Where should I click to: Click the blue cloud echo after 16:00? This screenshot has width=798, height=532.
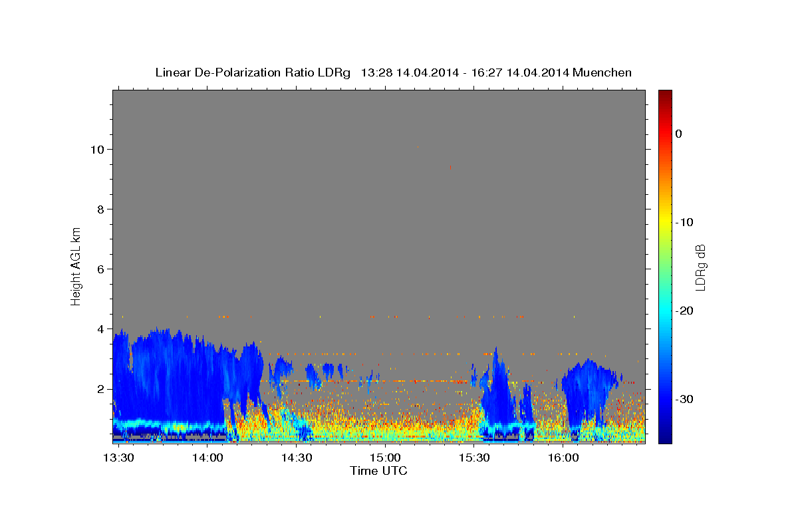[x=589, y=392]
